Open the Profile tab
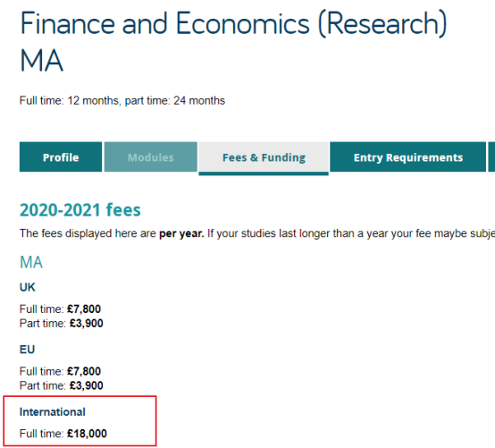The image size is (495, 448). click(61, 157)
